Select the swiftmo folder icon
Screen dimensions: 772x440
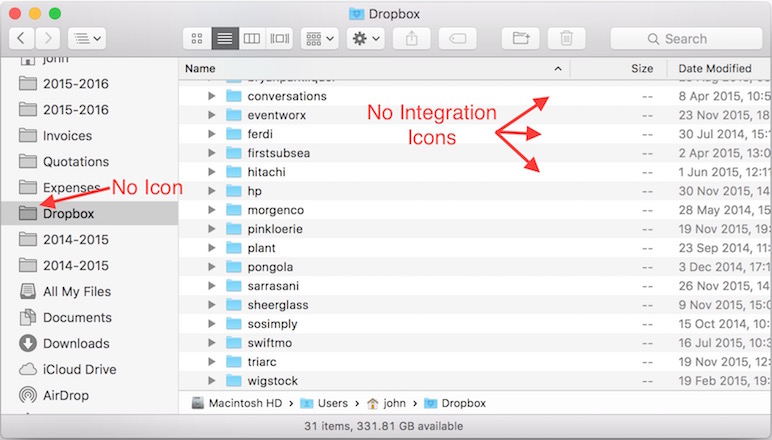234,343
